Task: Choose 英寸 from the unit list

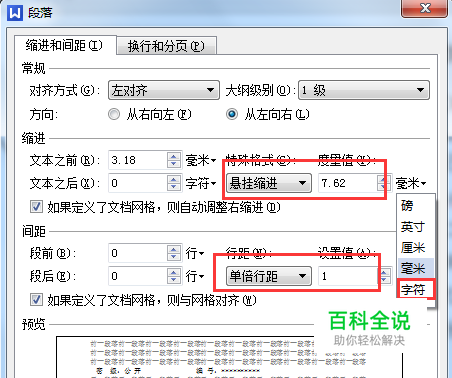Action: 416,227
